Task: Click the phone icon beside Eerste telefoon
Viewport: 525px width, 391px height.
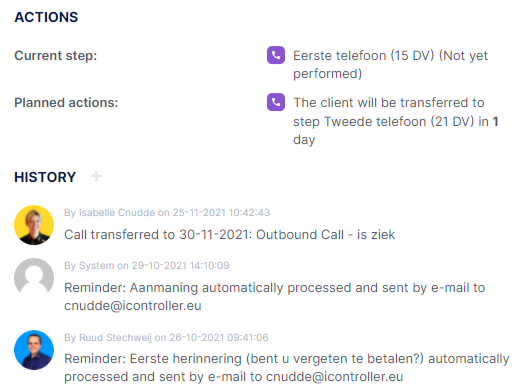Action: (276, 55)
